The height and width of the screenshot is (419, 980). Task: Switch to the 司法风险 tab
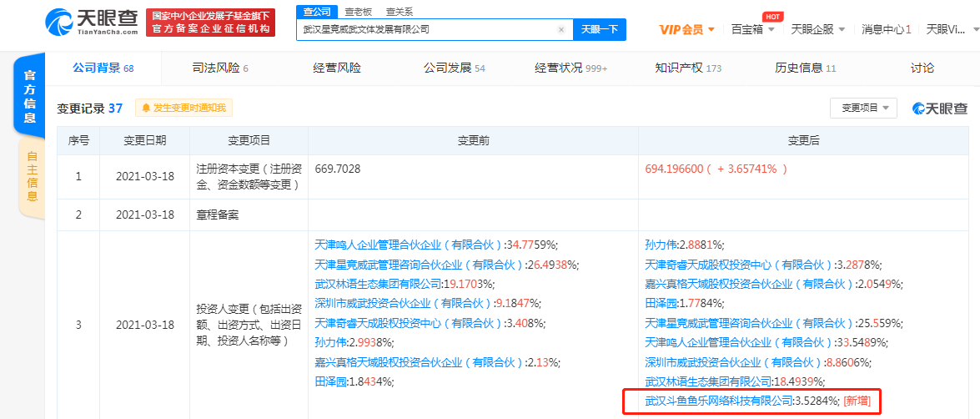[x=220, y=68]
